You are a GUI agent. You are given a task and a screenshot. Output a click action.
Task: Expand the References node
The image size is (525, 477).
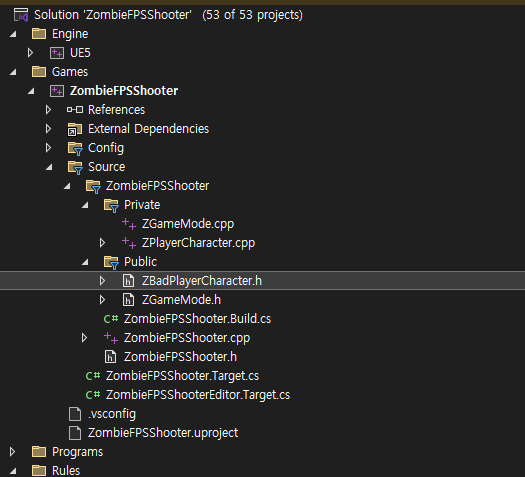point(49,109)
